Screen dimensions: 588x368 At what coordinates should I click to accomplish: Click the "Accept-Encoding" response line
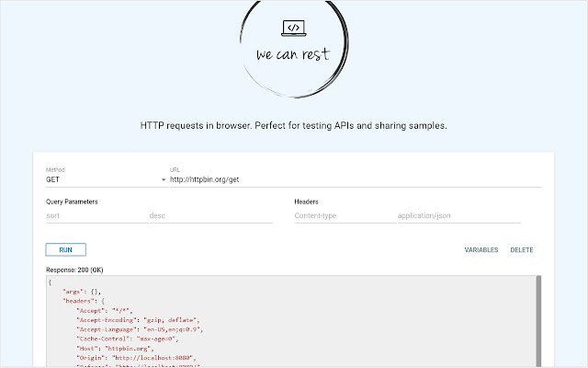click(138, 320)
